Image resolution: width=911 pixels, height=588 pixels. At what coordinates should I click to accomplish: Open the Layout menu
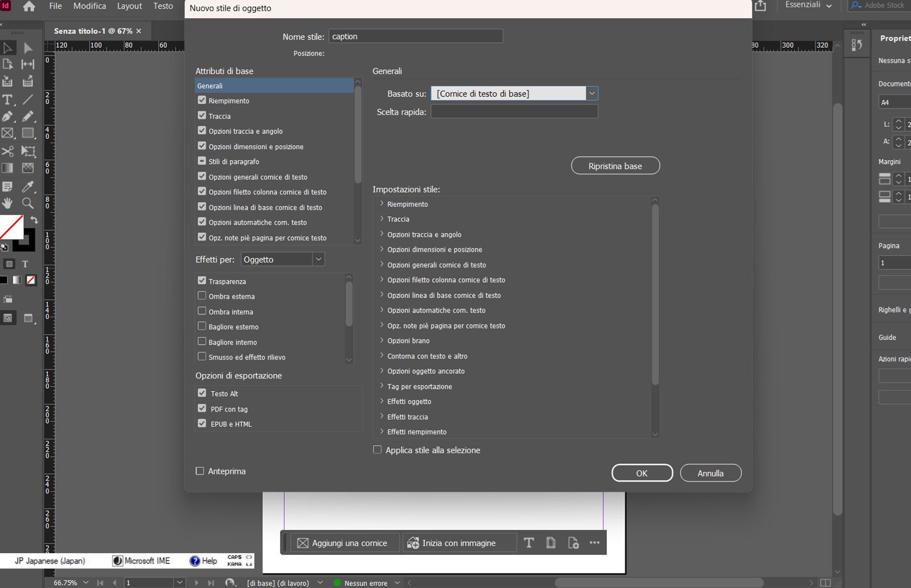(x=129, y=6)
